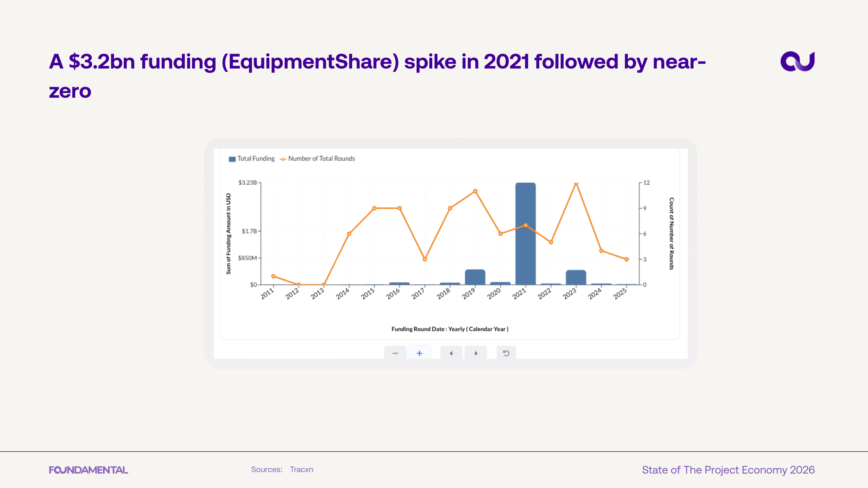Toggle the Total Funding legend entry
The width and height of the screenshot is (868, 488).
pyautogui.click(x=251, y=159)
